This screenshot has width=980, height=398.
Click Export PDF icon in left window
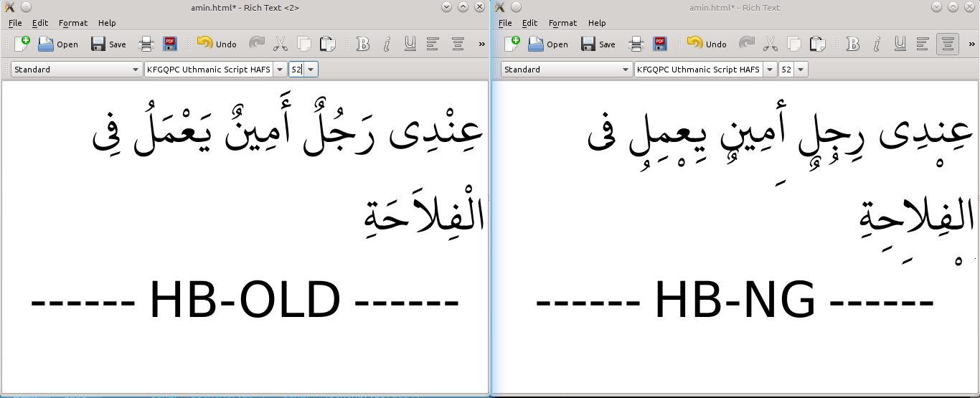[x=170, y=44]
